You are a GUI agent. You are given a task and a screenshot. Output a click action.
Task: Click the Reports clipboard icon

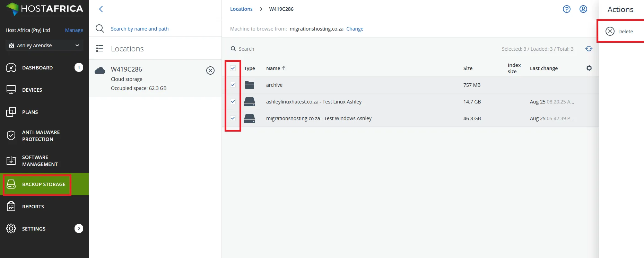coord(11,206)
